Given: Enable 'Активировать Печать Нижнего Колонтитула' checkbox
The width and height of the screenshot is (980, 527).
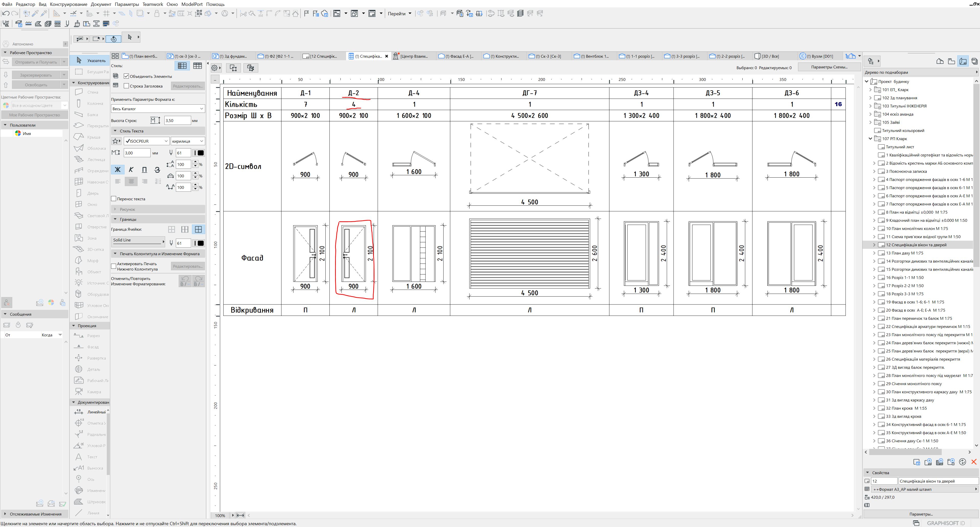Looking at the screenshot, I should pos(113,266).
